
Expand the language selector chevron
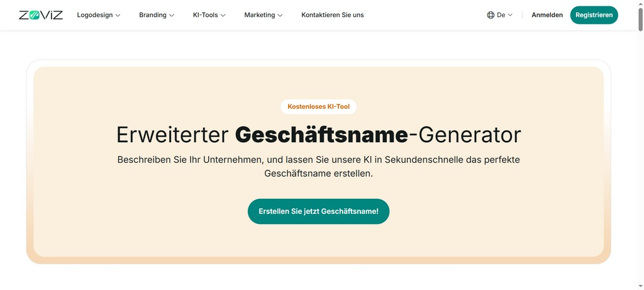(x=510, y=15)
